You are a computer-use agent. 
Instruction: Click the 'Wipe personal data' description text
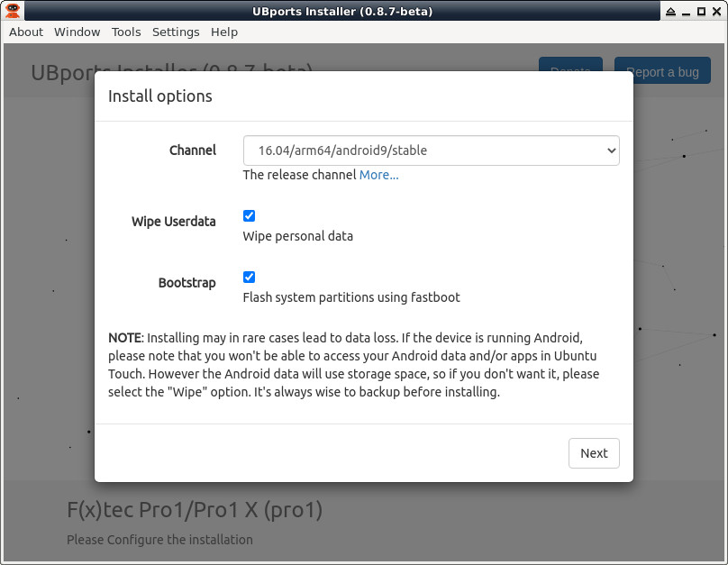click(298, 236)
